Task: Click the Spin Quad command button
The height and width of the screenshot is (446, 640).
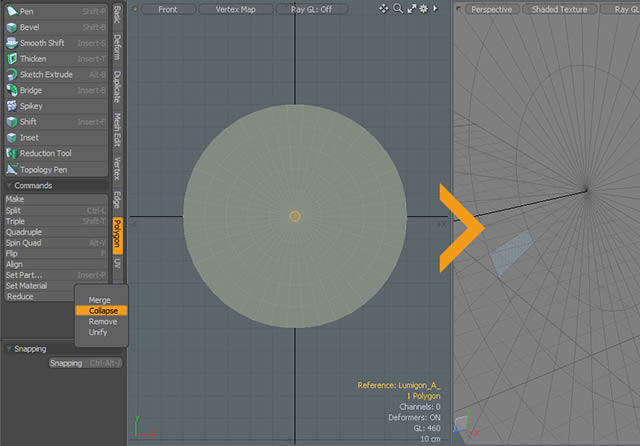Action: click(56, 243)
